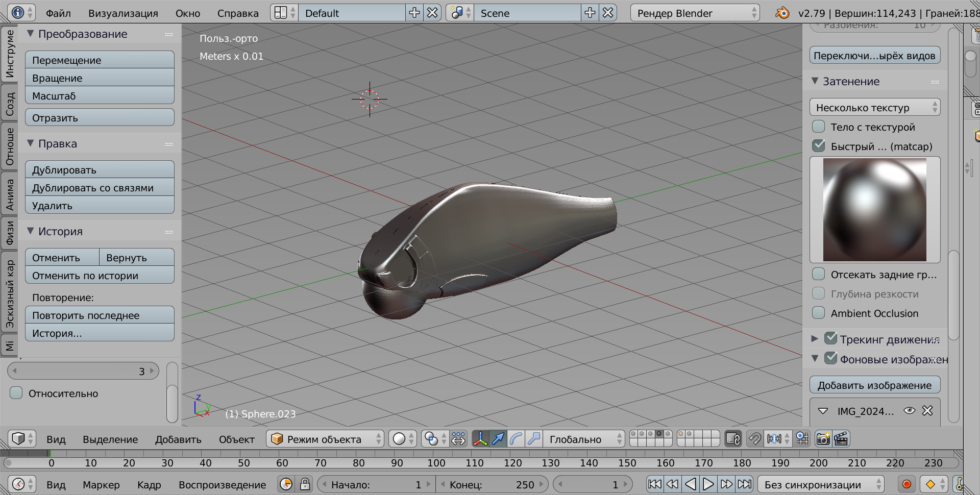Image resolution: width=980 pixels, height=495 pixels.
Task: Open the Рендер Blender engine dropdown
Action: pos(694,13)
